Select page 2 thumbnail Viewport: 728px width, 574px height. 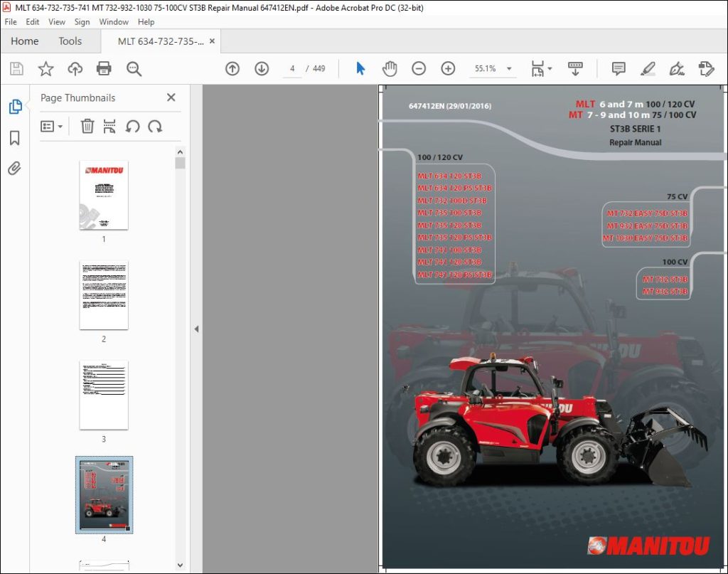pyautogui.click(x=104, y=295)
